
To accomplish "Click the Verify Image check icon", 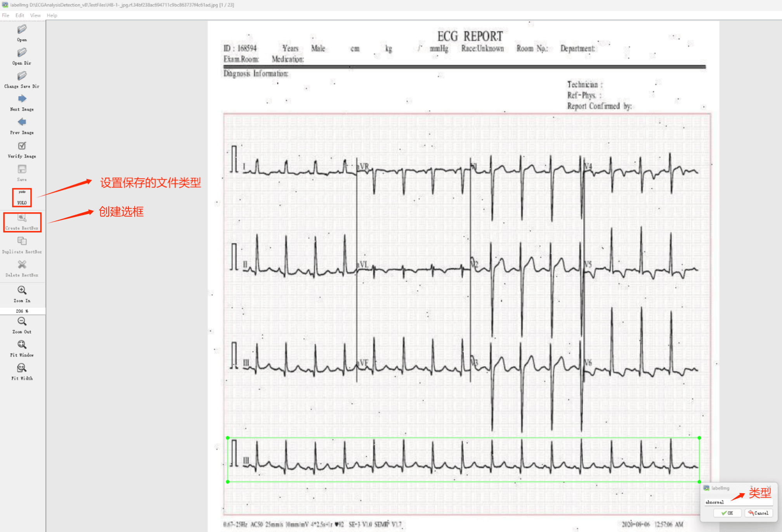I will coord(22,146).
